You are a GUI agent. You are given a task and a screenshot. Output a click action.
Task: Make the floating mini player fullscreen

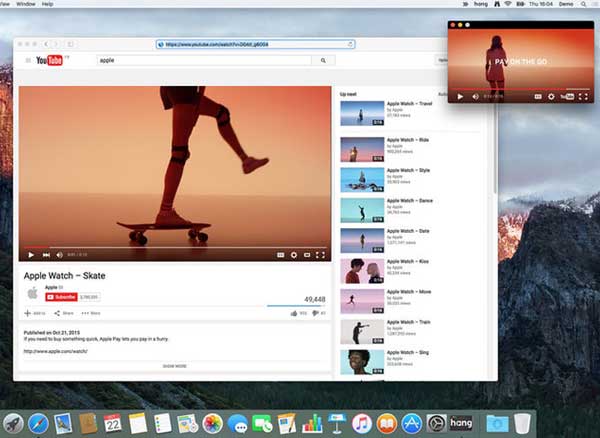coord(583,97)
